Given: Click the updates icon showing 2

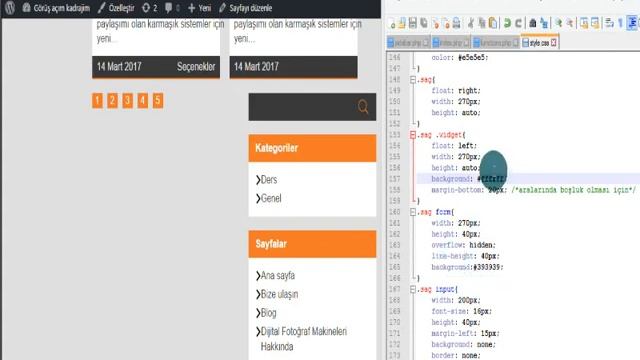Looking at the screenshot, I should (149, 8).
